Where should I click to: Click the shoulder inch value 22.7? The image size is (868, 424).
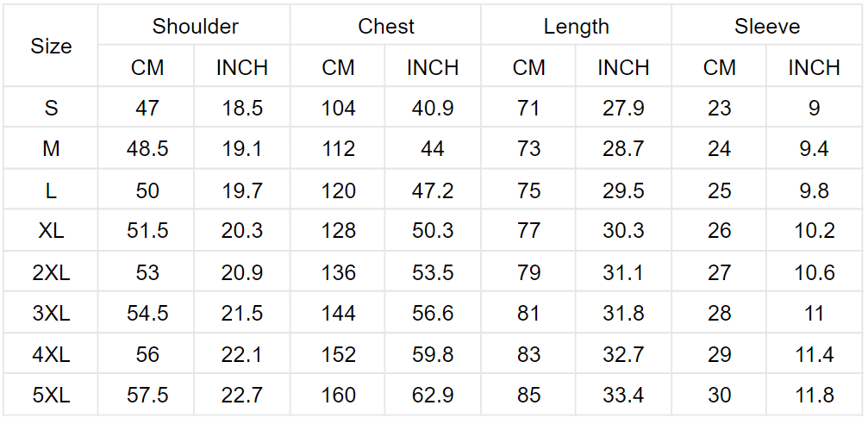(x=242, y=396)
